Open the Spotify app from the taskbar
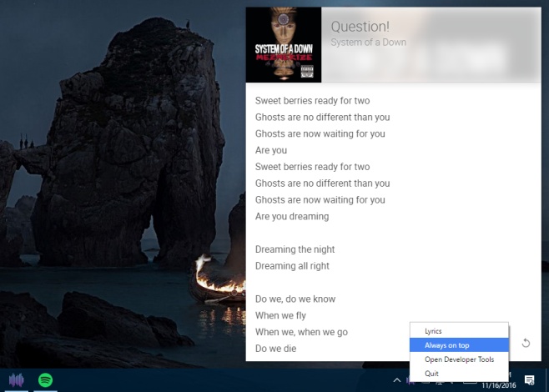 pos(45,379)
